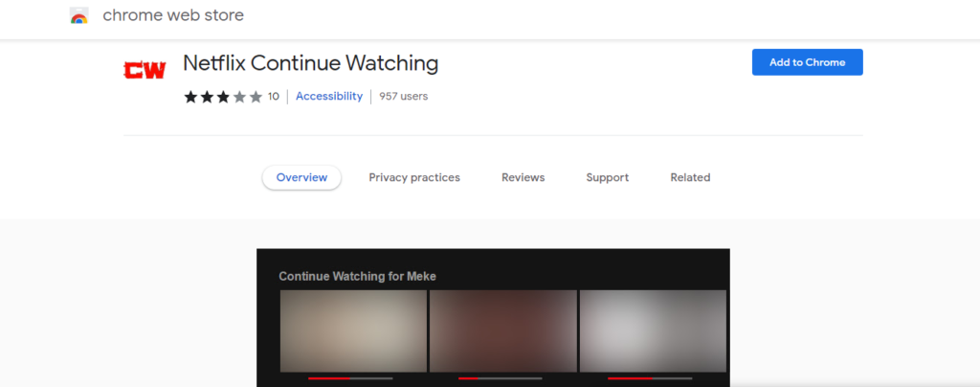Open the Reviews tab

523,177
